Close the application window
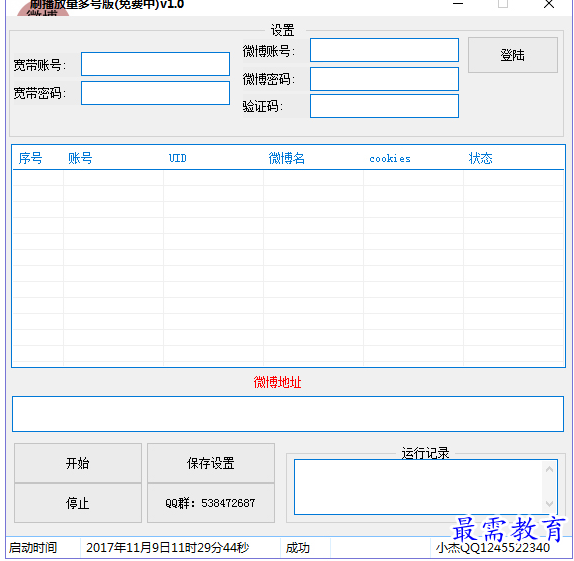The image size is (574, 561). tap(549, 4)
